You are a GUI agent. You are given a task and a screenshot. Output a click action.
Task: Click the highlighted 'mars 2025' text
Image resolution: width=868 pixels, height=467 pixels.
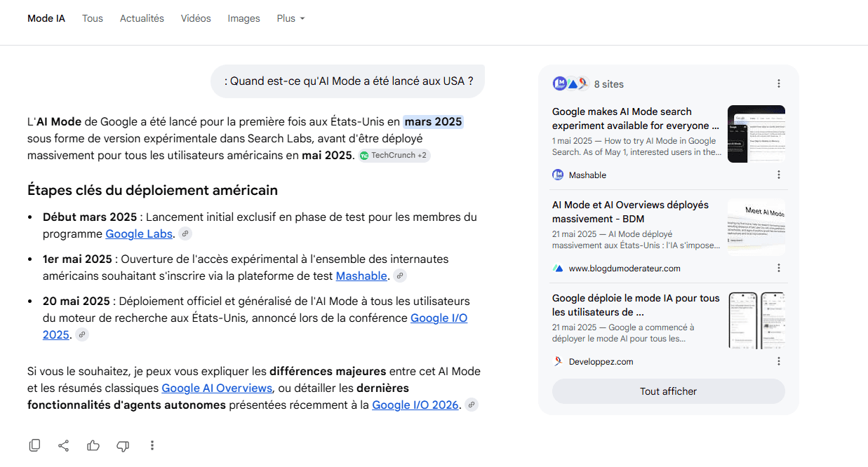[433, 122]
